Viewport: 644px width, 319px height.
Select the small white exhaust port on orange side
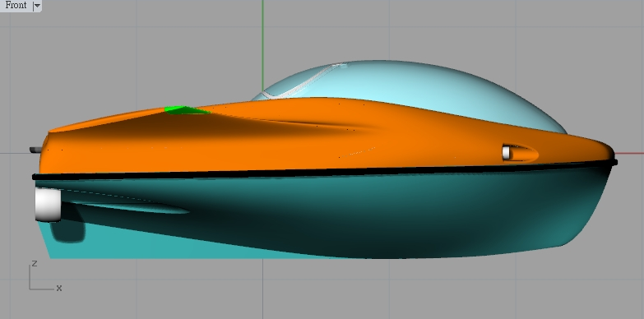click(x=506, y=153)
